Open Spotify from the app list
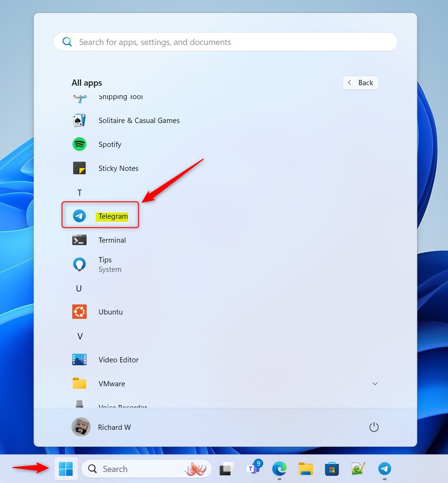The height and width of the screenshot is (483, 448). tap(110, 144)
